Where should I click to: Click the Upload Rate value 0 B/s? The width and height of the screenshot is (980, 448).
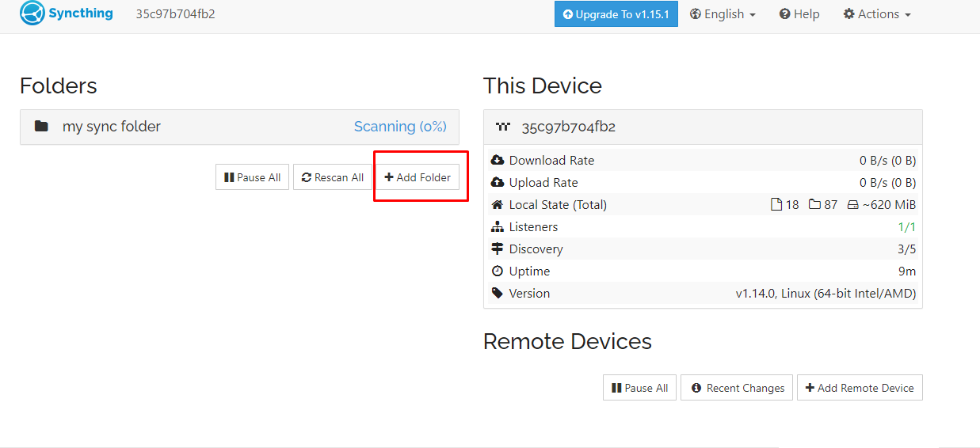point(888,182)
